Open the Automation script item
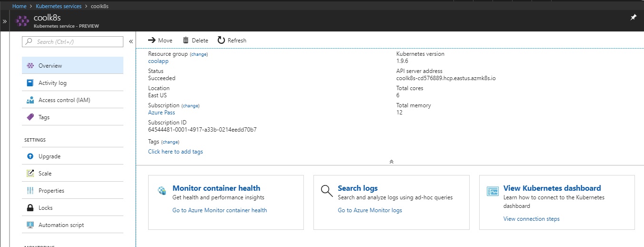The height and width of the screenshot is (247, 644). [72, 225]
